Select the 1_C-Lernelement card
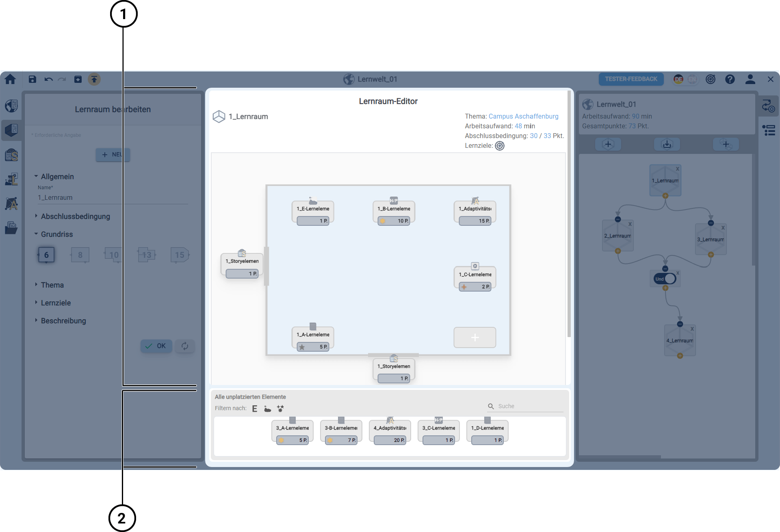Screen dimensions: 780x532 tap(475, 278)
